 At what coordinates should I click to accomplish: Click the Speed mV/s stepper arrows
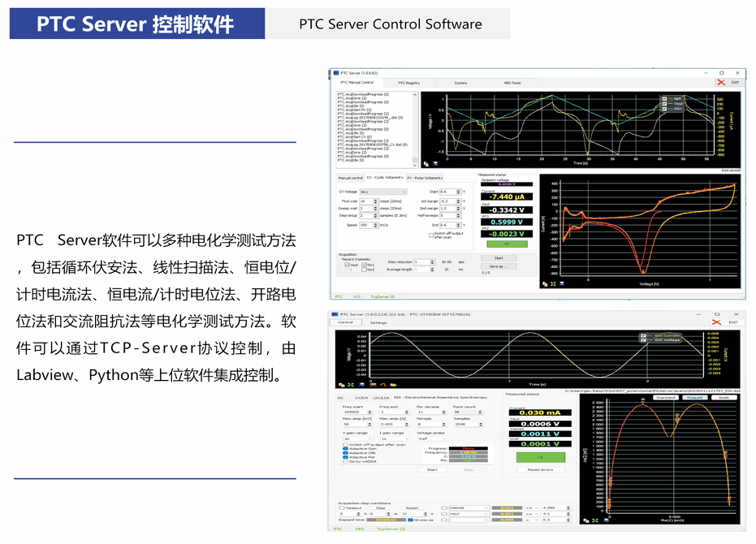pos(376,225)
